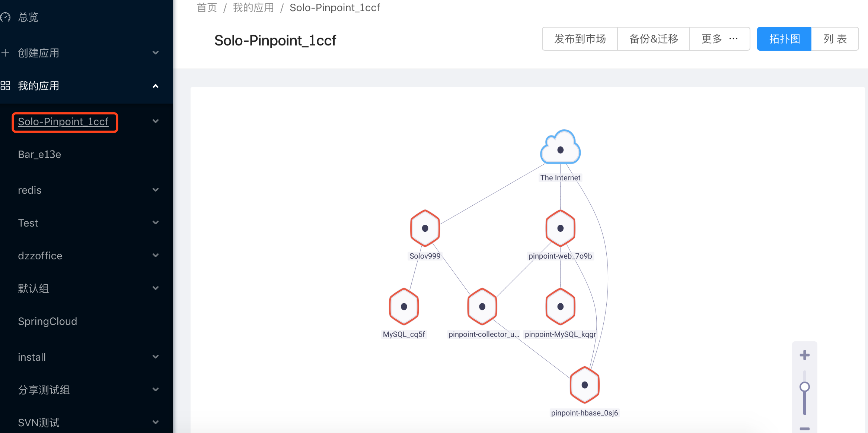Open the 更多 more options button

coord(719,39)
